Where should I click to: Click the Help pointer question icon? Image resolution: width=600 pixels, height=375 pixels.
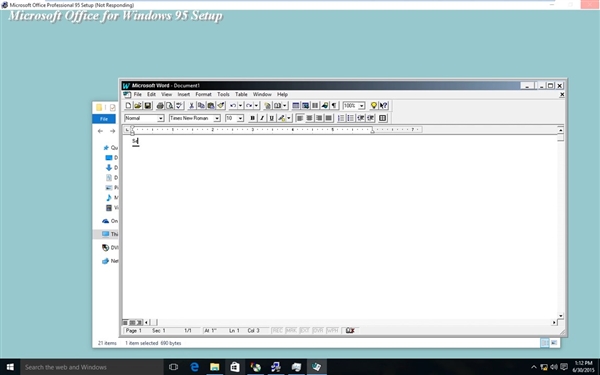[383, 106]
